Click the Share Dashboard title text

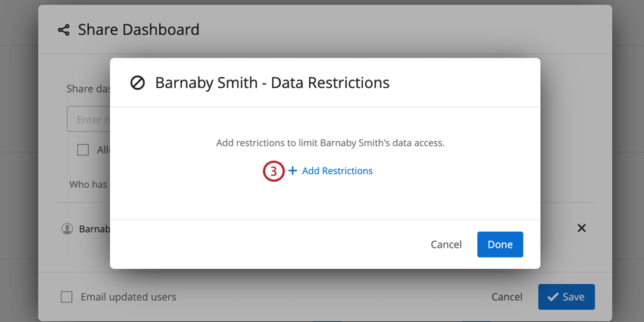139,30
